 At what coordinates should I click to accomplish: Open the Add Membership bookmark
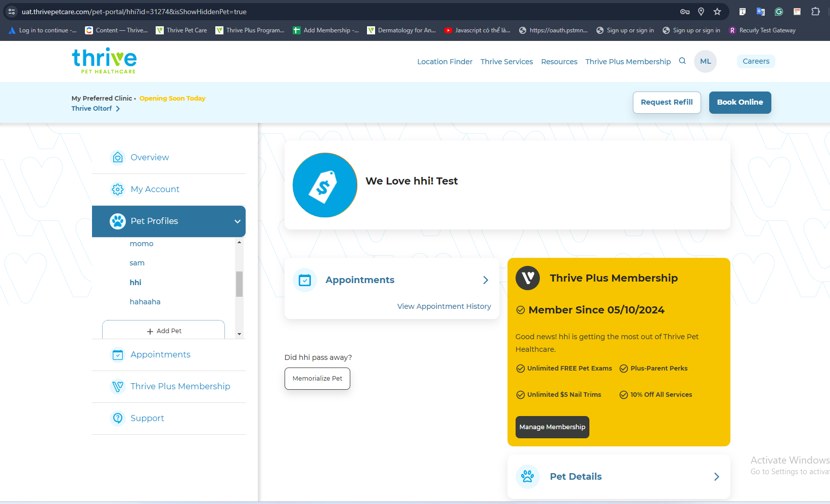(326, 30)
